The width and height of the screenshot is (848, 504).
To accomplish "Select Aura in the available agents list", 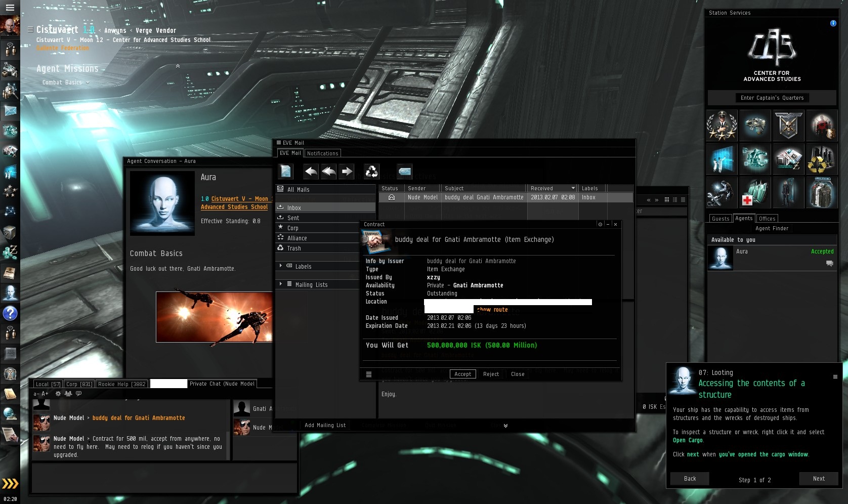I will coord(772,258).
